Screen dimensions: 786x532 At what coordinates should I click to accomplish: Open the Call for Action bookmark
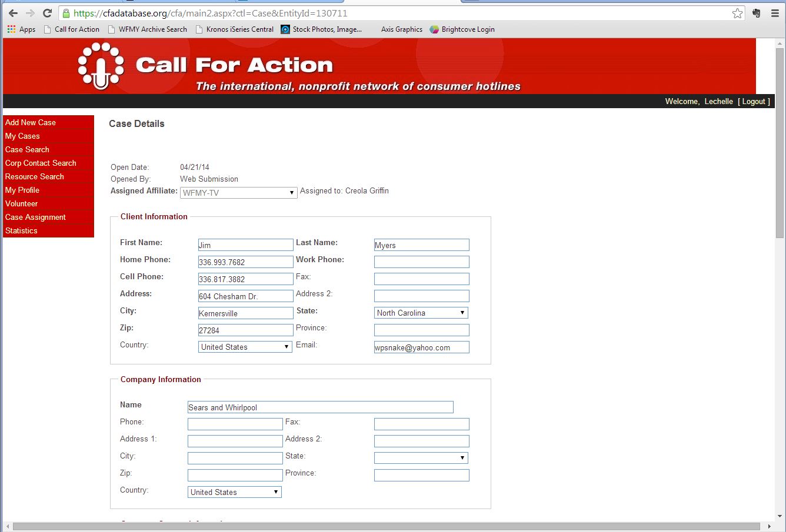[x=72, y=29]
